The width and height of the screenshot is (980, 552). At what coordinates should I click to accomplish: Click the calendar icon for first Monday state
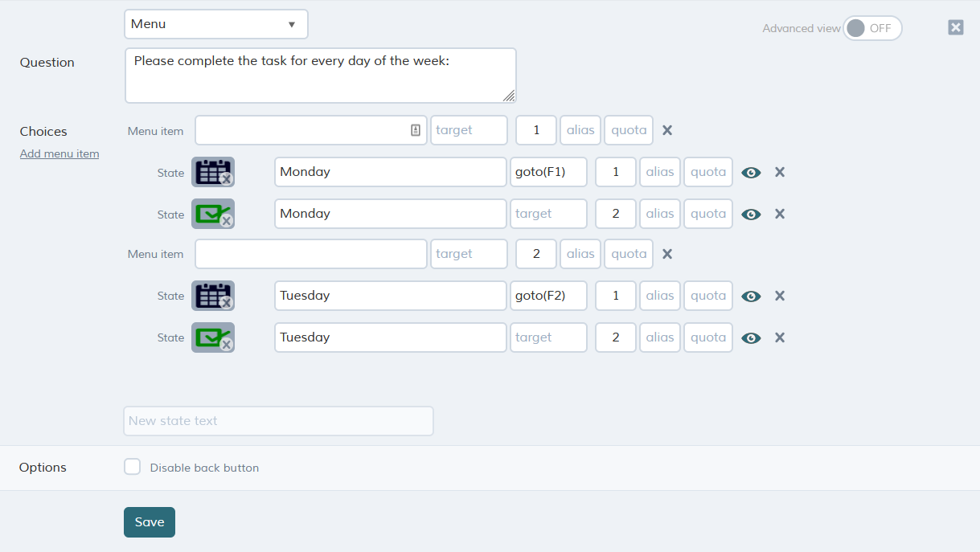(212, 171)
